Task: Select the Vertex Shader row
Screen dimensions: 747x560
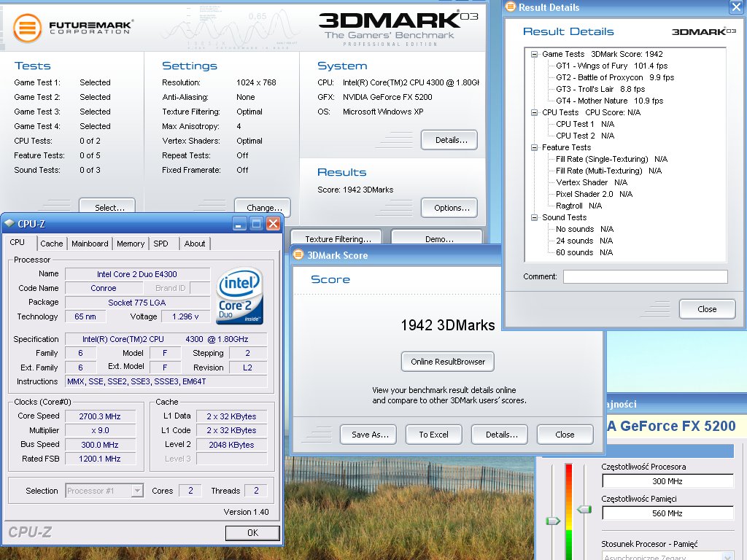Action: pyautogui.click(x=592, y=182)
